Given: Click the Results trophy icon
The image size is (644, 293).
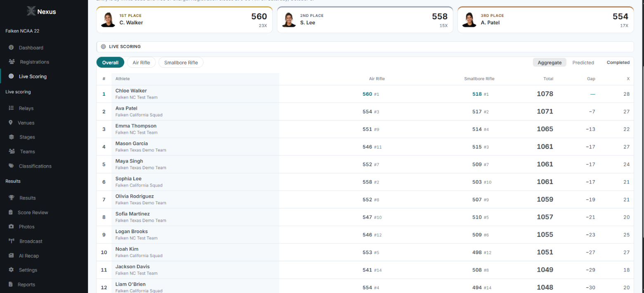Looking at the screenshot, I should tap(12, 198).
